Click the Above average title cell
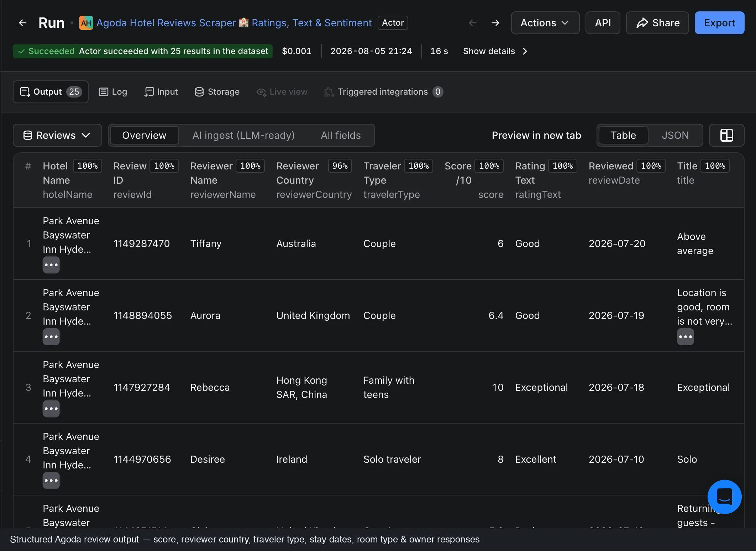Viewport: 756px width, 551px height. click(695, 243)
